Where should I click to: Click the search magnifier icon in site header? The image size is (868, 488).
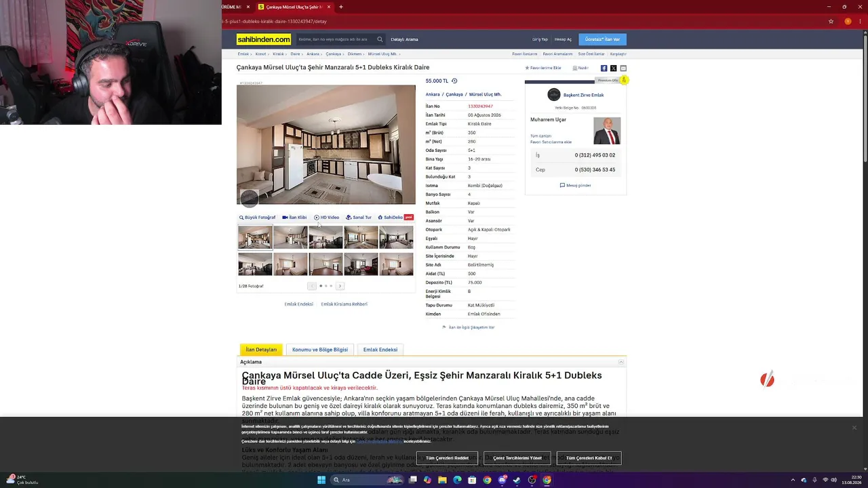point(380,39)
